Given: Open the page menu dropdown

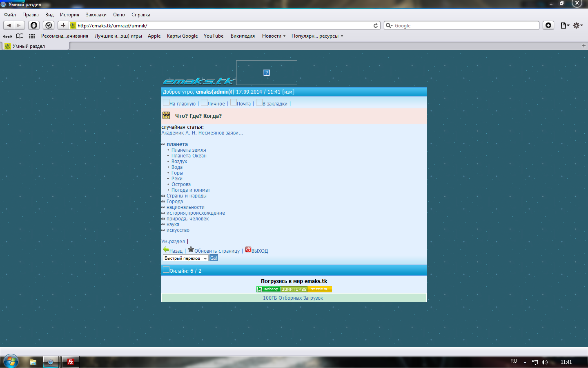Looking at the screenshot, I should 565,25.
